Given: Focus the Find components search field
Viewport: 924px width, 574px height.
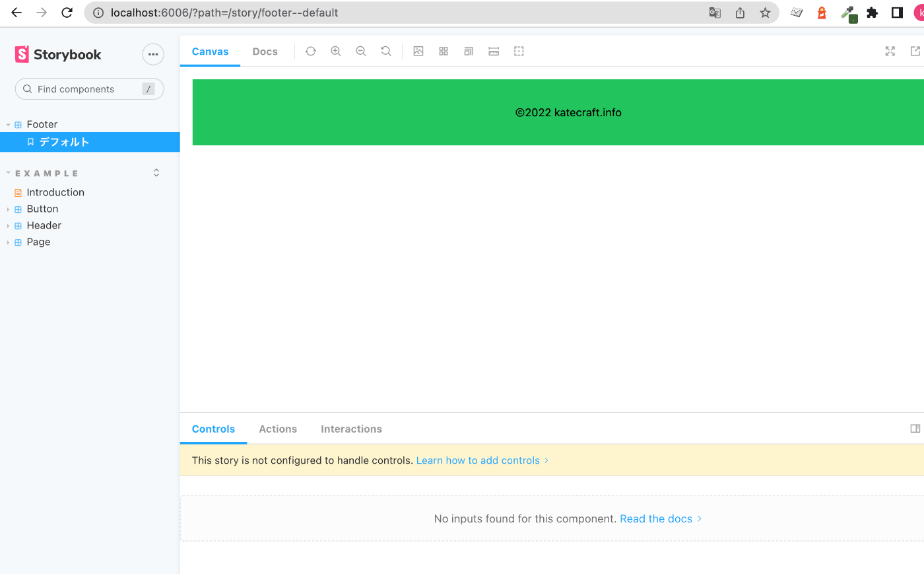Looking at the screenshot, I should click(x=90, y=89).
